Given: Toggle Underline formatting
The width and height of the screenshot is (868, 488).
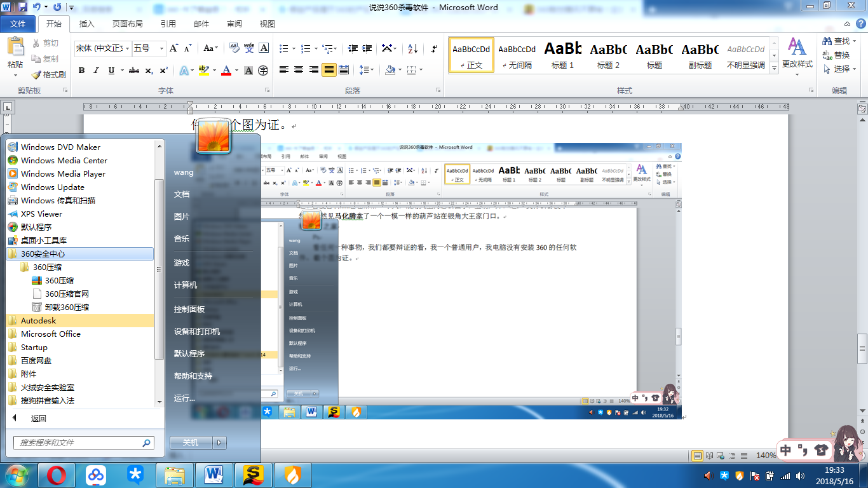Looking at the screenshot, I should [x=112, y=71].
